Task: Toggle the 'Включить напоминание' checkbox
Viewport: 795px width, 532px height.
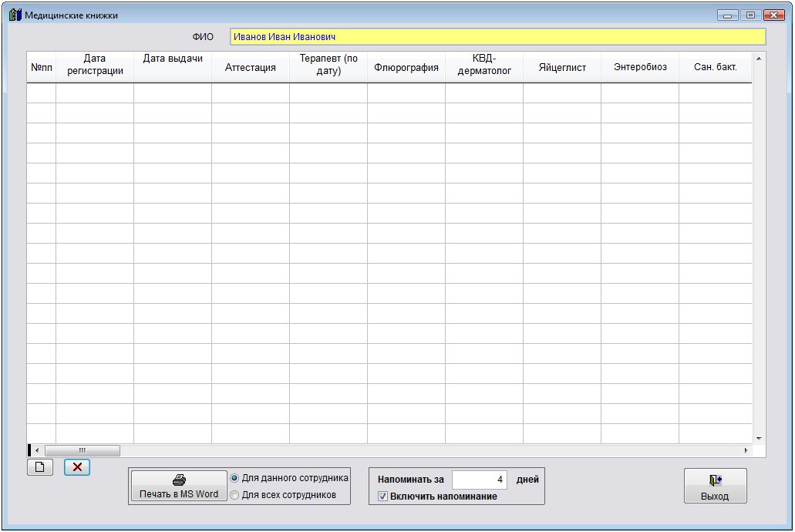Action: coord(382,497)
